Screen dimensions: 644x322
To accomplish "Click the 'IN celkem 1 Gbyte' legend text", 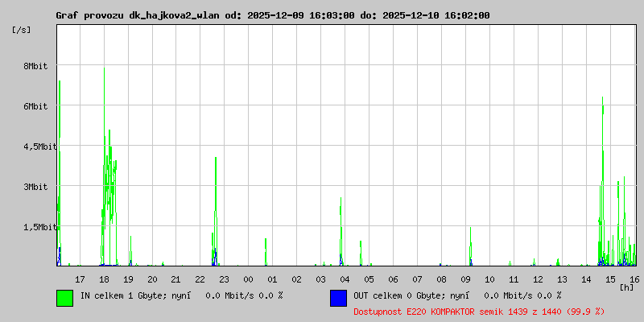I will pos(122,295).
